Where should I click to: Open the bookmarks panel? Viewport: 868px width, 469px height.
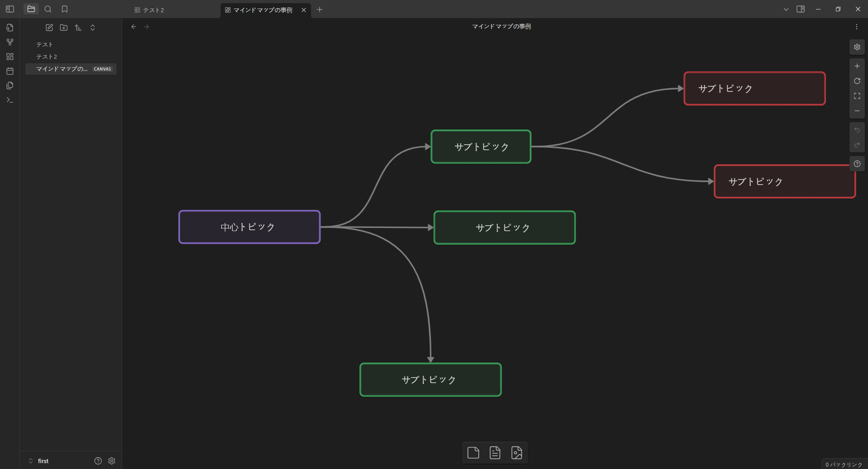tap(65, 9)
